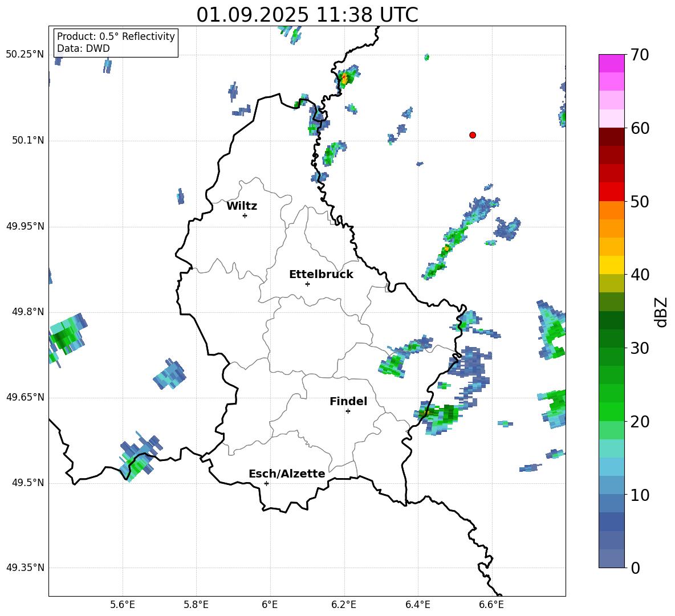Viewport: 675px width, 616px height.
Task: Click the Wiltz station cross marker
Action: (x=245, y=215)
